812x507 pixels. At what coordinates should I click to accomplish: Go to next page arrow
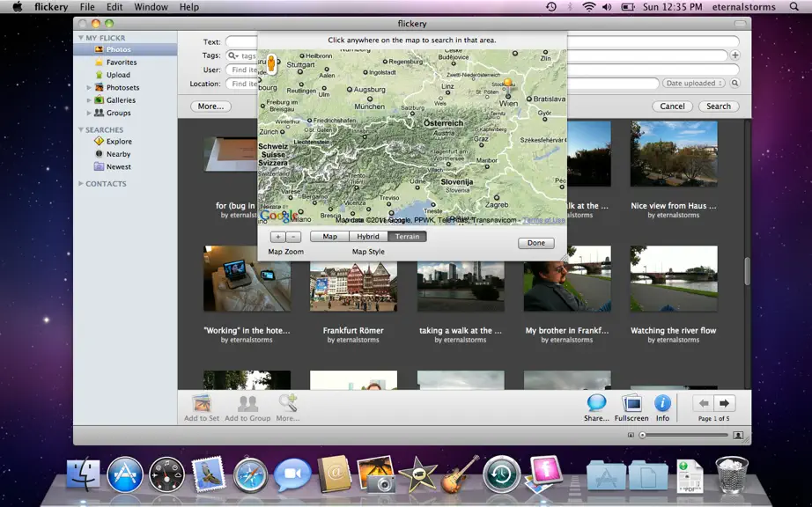click(x=724, y=403)
